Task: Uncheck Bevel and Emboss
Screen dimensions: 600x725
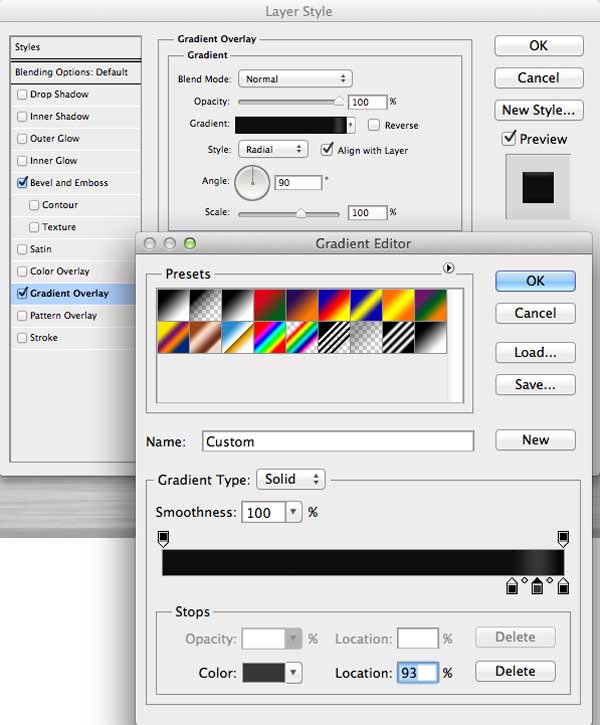Action: pyautogui.click(x=22, y=183)
